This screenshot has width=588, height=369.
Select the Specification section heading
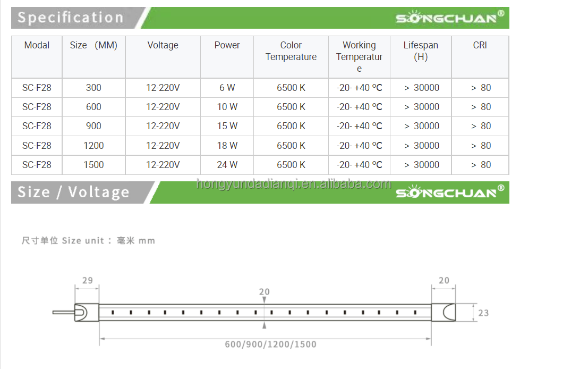click(71, 18)
